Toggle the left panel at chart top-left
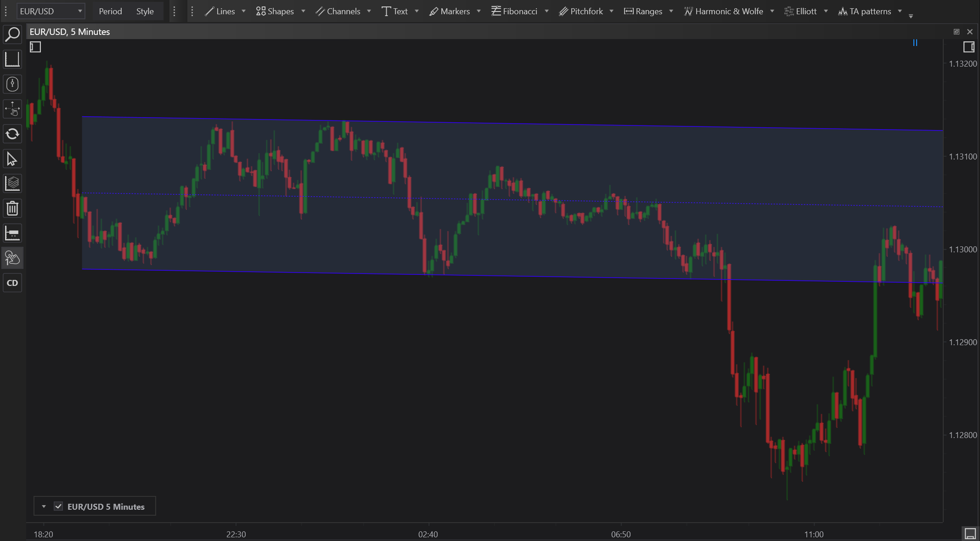Viewport: 980px width, 541px height. coord(35,47)
